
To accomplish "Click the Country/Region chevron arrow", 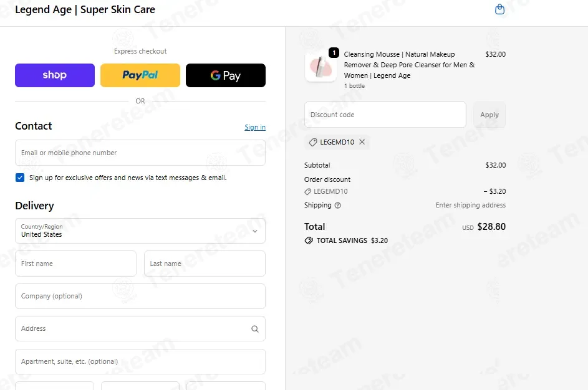I will pos(255,231).
